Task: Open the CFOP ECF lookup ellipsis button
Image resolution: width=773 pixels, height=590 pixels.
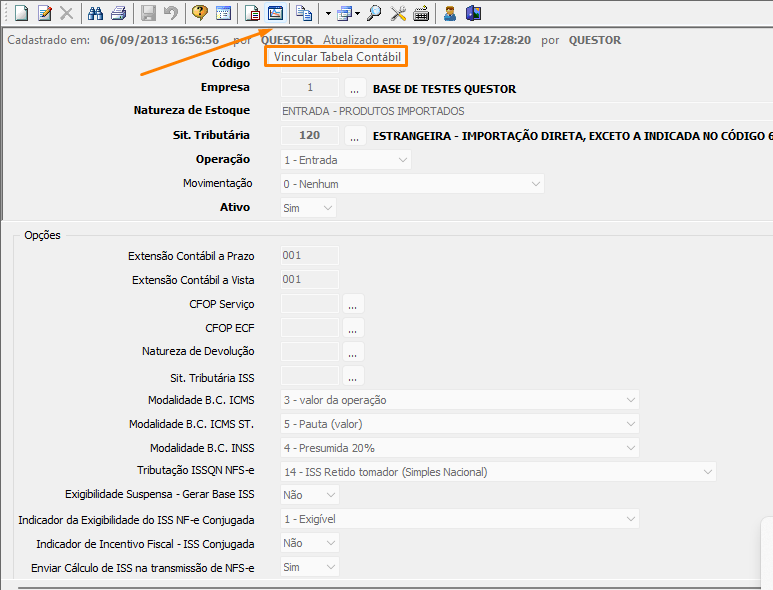Action: (x=352, y=328)
